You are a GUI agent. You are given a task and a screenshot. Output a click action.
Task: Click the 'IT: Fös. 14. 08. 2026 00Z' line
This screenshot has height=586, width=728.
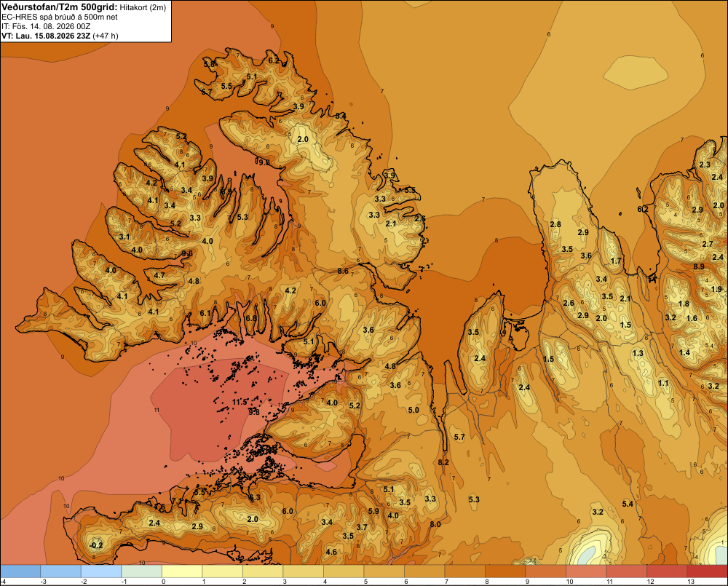coord(46,26)
